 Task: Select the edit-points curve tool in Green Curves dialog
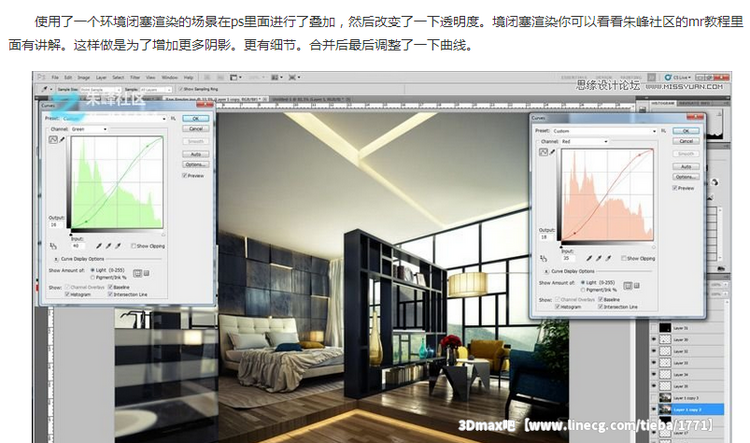(53, 141)
